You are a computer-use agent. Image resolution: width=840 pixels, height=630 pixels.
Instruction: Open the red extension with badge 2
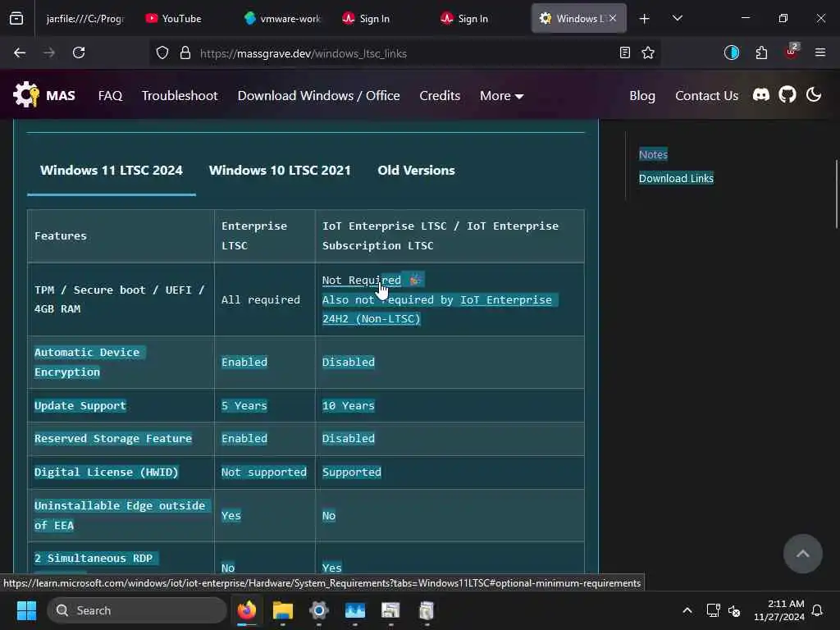tap(792, 51)
